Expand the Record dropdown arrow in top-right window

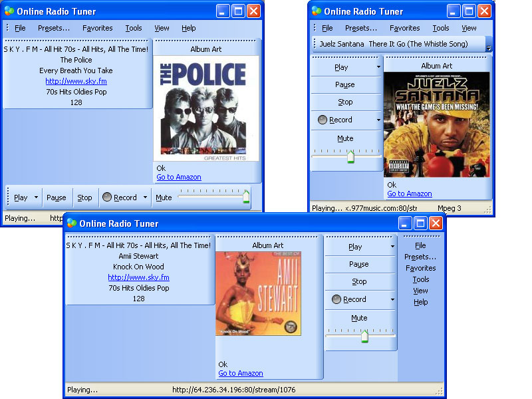click(378, 120)
